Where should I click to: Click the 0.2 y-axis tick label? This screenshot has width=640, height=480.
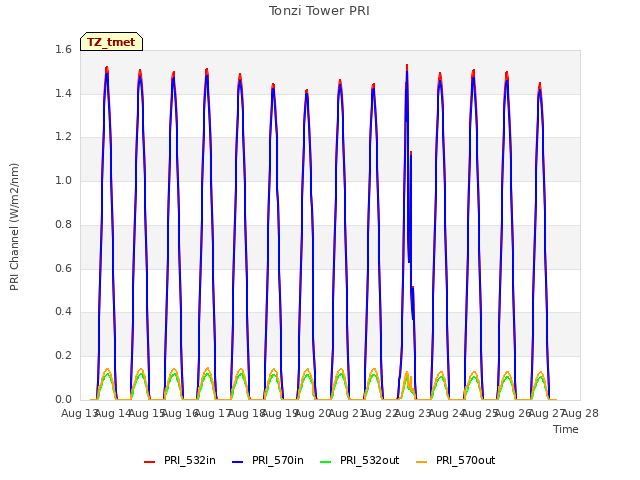click(x=63, y=356)
